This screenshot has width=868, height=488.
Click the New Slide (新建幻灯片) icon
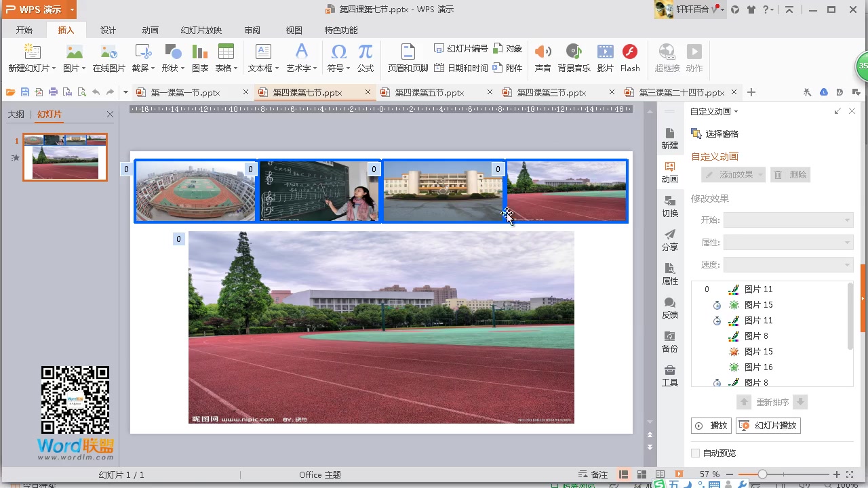pos(32,52)
